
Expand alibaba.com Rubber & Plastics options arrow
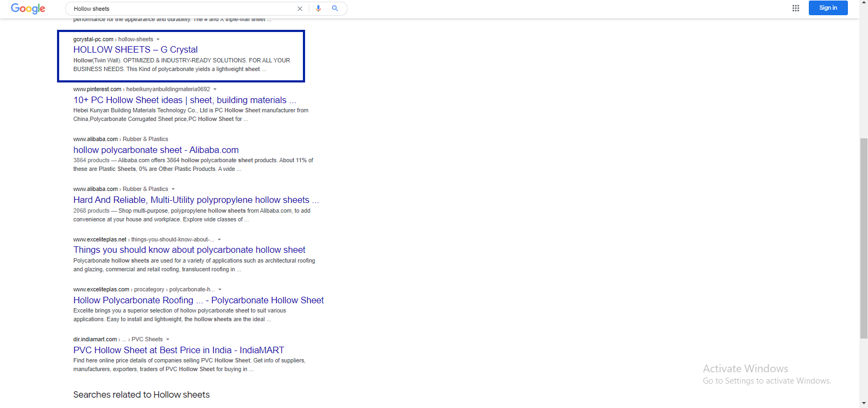tap(173, 189)
